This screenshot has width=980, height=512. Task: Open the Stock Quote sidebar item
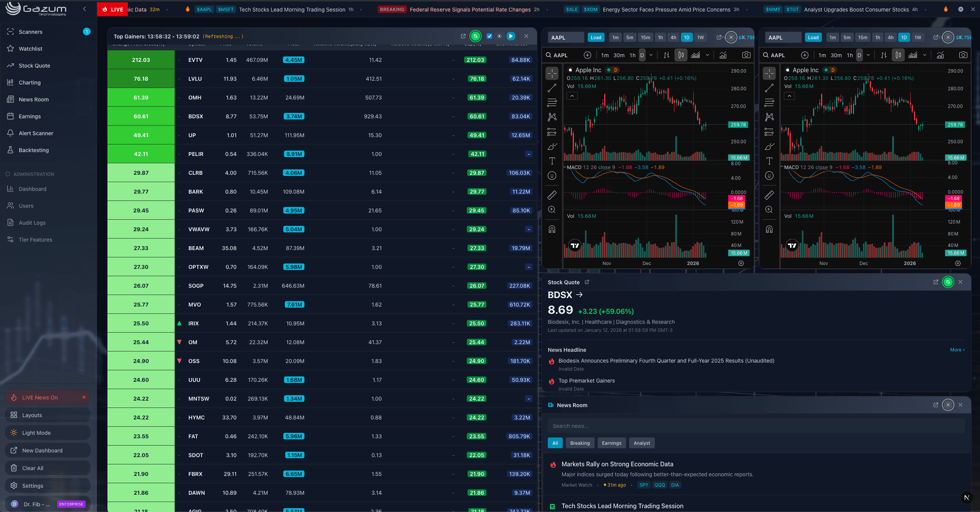point(48,65)
